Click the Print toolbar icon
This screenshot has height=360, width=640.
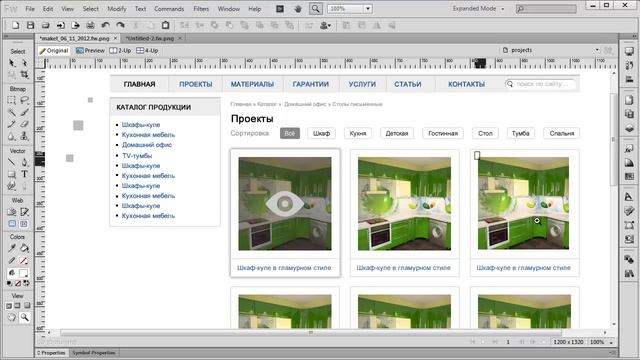click(x=90, y=25)
